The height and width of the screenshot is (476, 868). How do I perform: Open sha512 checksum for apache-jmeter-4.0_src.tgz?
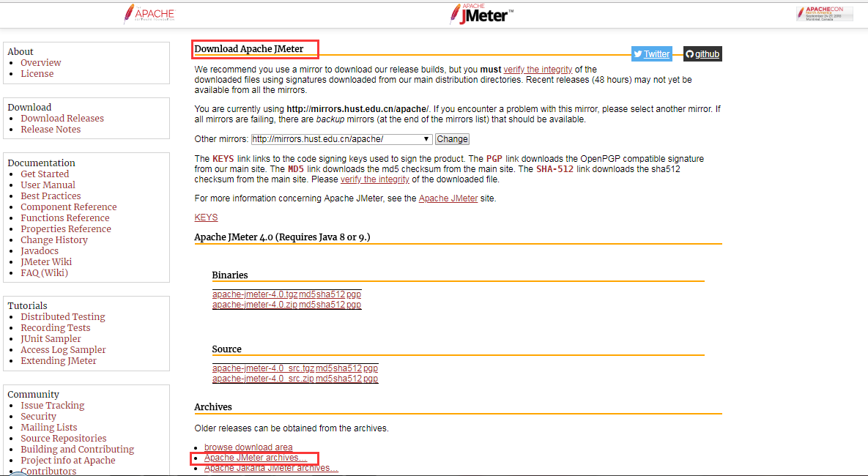pyautogui.click(x=347, y=368)
